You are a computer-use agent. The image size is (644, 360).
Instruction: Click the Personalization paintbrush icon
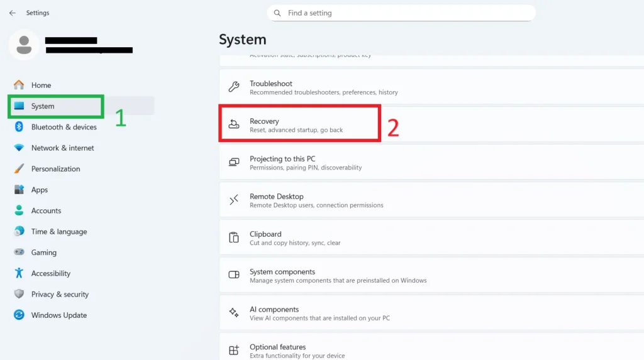tap(19, 169)
